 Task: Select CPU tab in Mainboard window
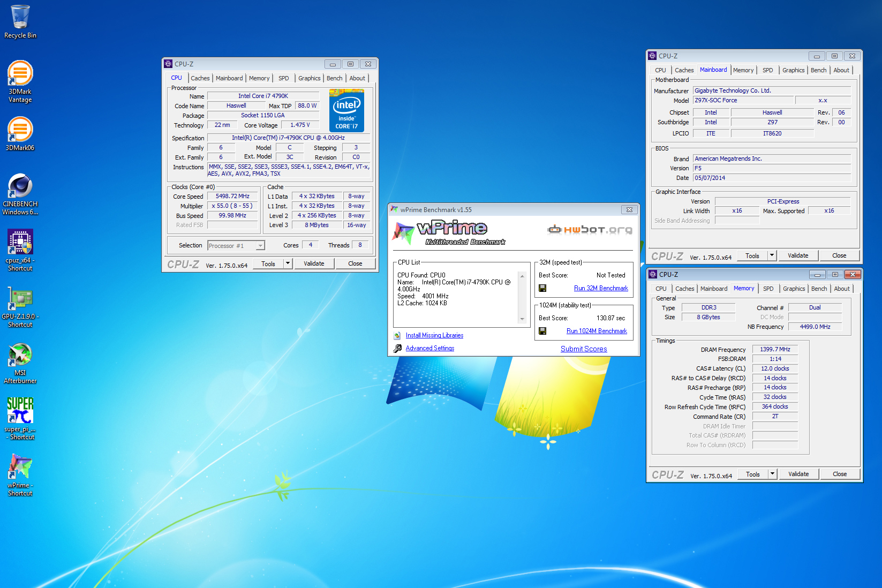[661, 70]
